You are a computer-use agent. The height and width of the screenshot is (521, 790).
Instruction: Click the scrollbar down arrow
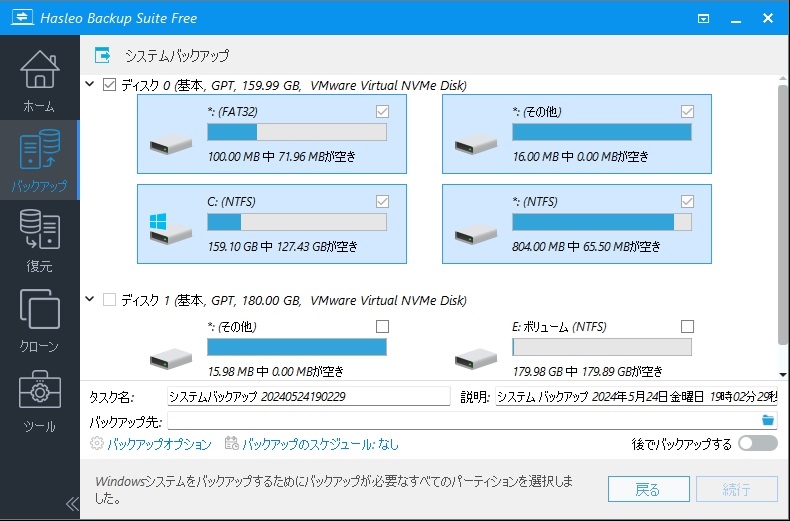click(x=782, y=374)
